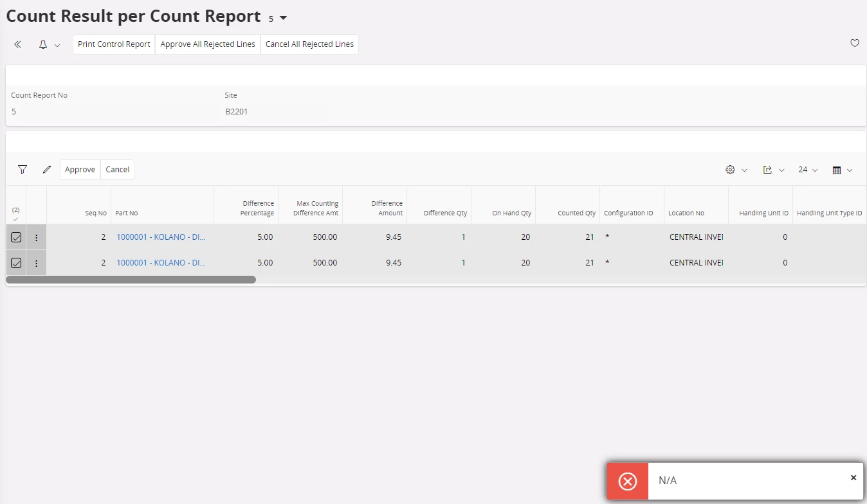Click the red error icon in the notification
Viewport: 867px width, 504px height.
click(627, 481)
